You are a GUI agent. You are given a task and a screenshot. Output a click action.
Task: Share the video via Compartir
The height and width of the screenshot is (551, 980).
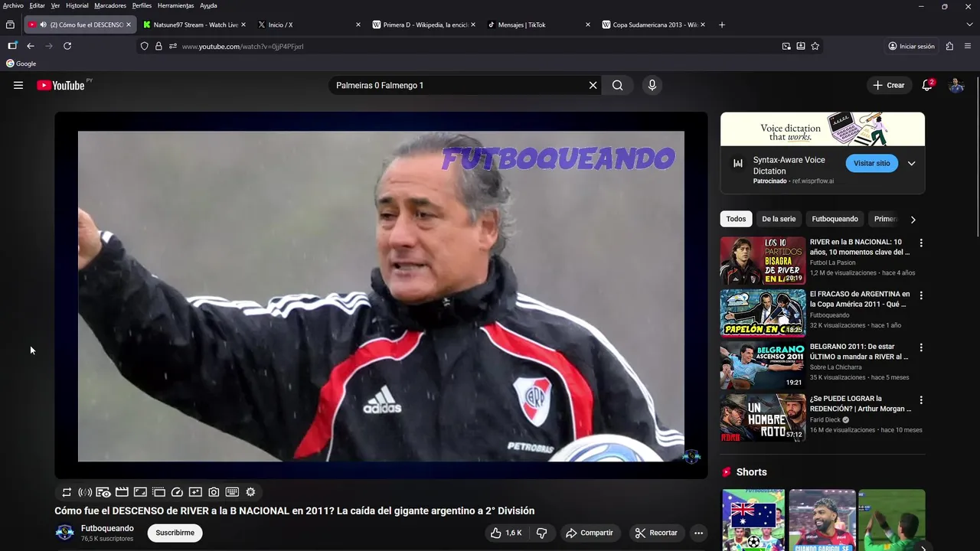pyautogui.click(x=590, y=533)
